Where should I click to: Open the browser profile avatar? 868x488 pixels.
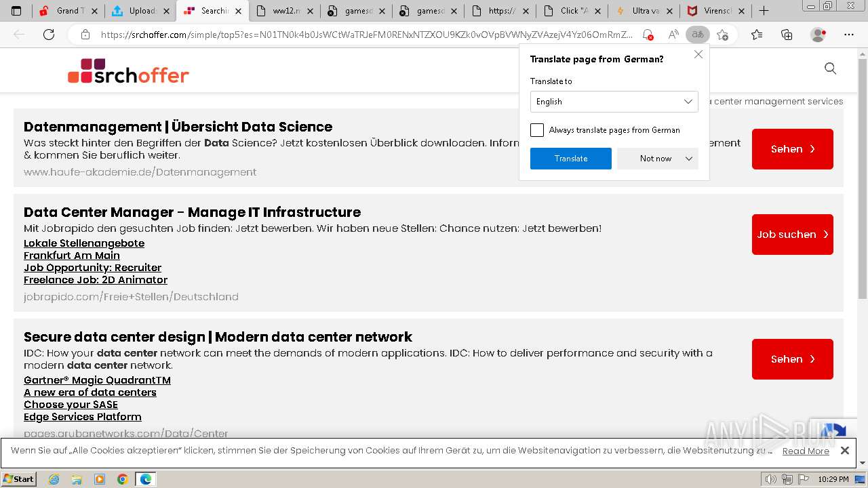[x=818, y=35]
